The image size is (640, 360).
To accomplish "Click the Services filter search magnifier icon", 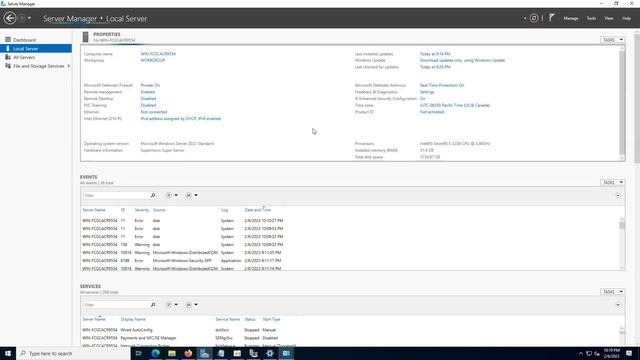I will [153, 305].
